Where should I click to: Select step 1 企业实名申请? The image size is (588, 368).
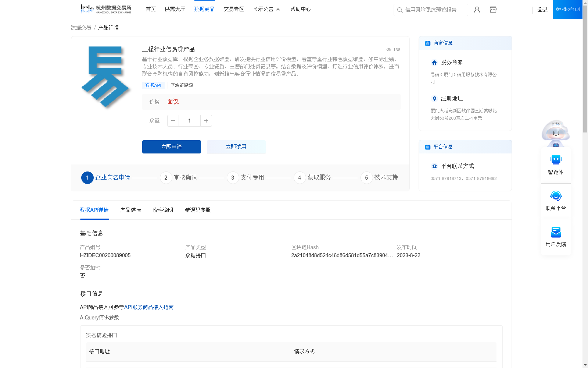[x=106, y=178]
